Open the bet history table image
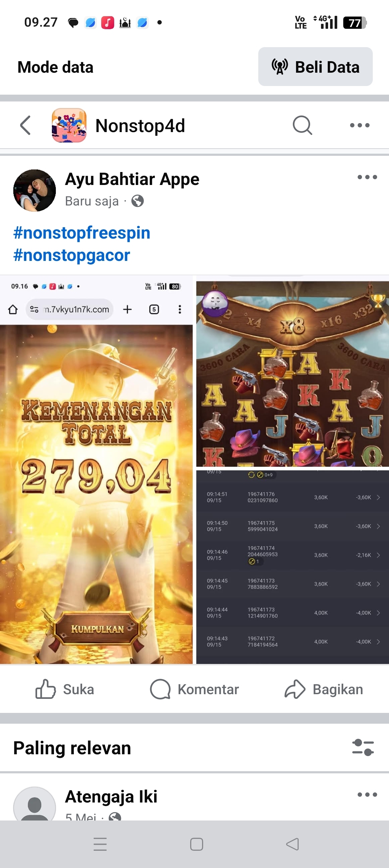 292,567
